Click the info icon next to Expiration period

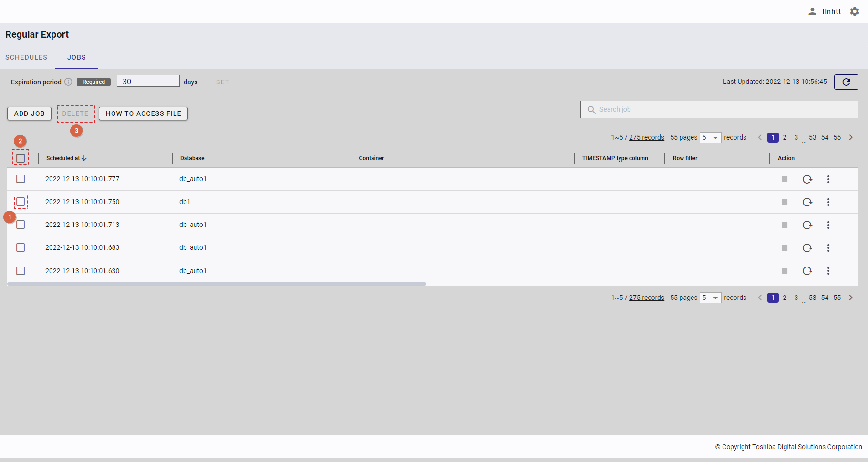(x=68, y=82)
